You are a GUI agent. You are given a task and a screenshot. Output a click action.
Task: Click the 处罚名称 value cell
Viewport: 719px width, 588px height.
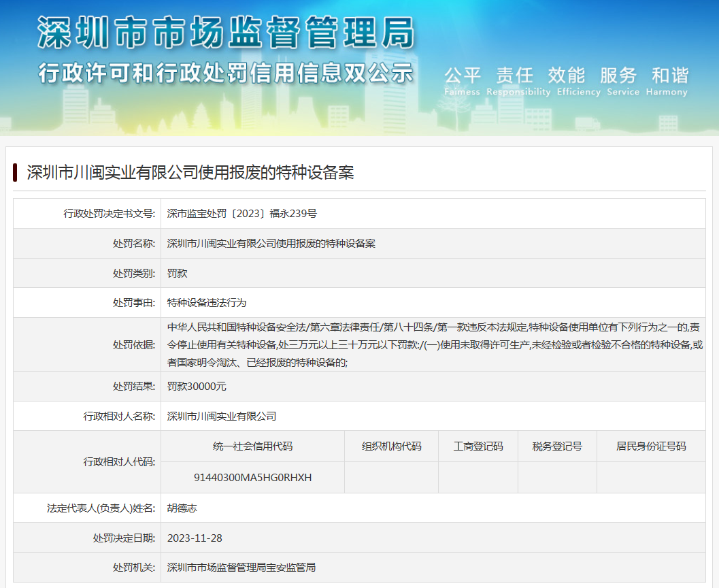(x=433, y=244)
